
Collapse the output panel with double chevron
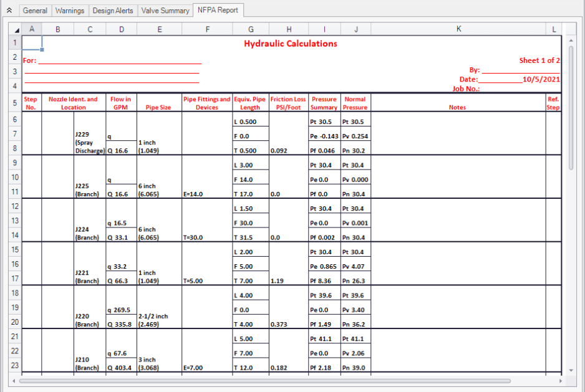[x=9, y=11]
